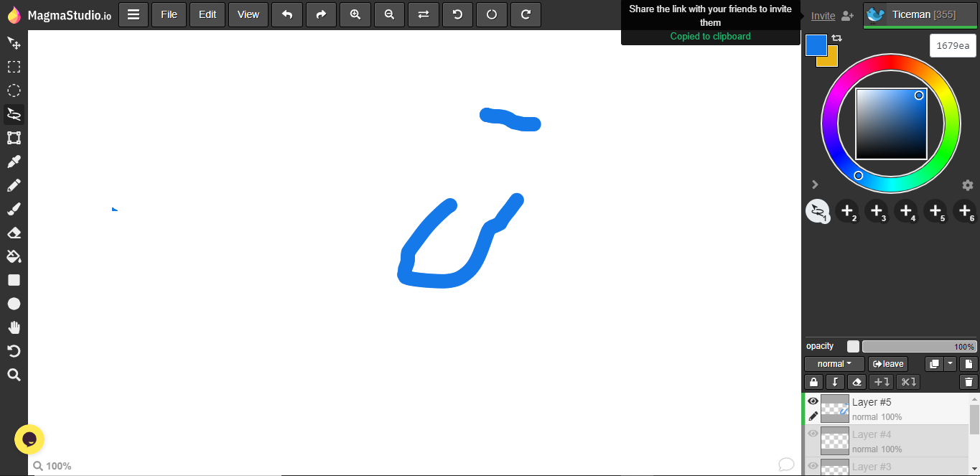Delete the layer with the trash icon
980x476 pixels.
pyautogui.click(x=969, y=382)
